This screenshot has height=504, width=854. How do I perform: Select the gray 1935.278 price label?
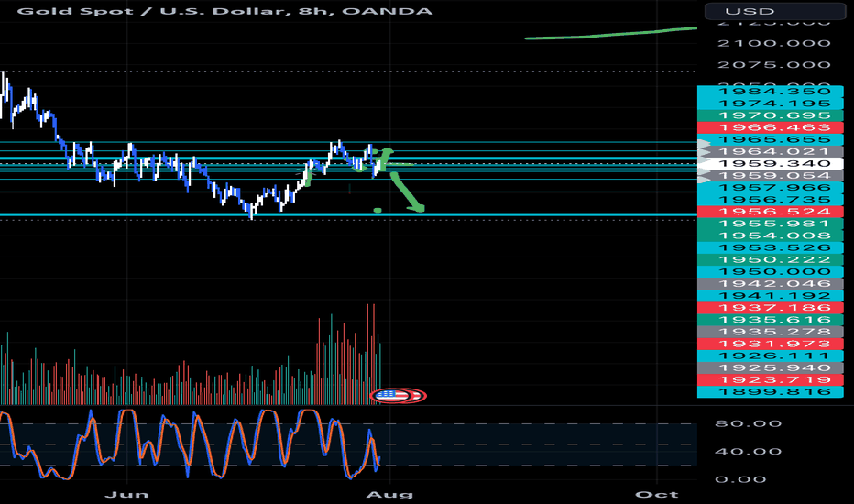(x=770, y=332)
